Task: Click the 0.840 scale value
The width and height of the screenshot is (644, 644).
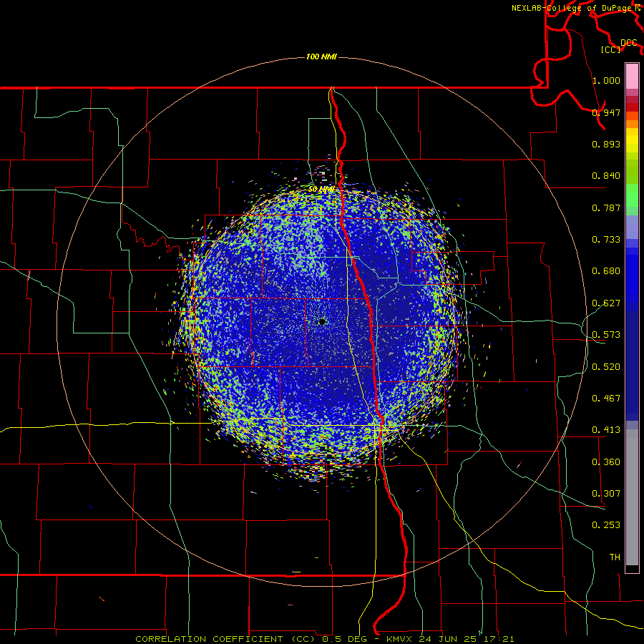Action: pyautogui.click(x=606, y=176)
